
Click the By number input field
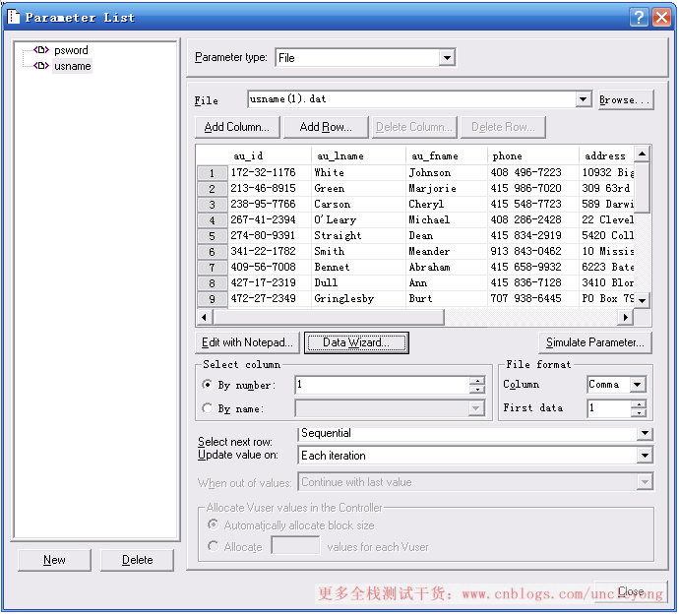383,385
